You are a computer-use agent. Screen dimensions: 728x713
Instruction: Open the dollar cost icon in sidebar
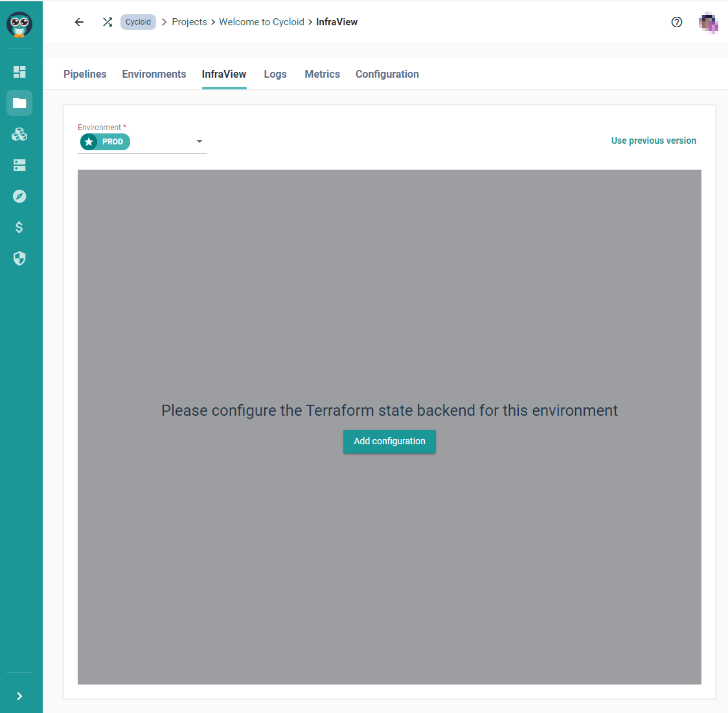tap(19, 227)
